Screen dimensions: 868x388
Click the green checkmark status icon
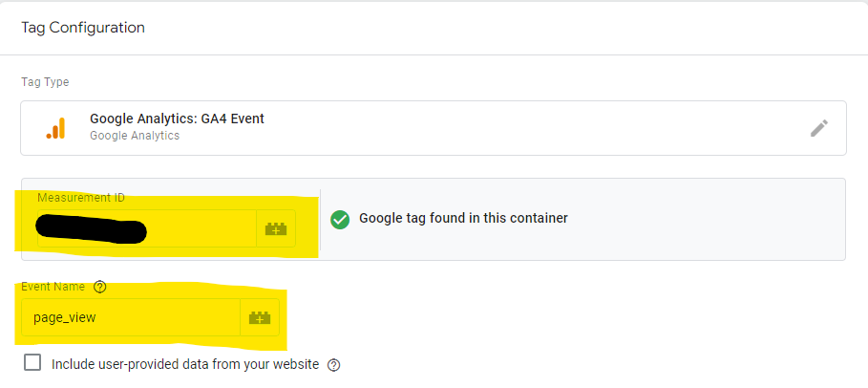[x=340, y=219]
